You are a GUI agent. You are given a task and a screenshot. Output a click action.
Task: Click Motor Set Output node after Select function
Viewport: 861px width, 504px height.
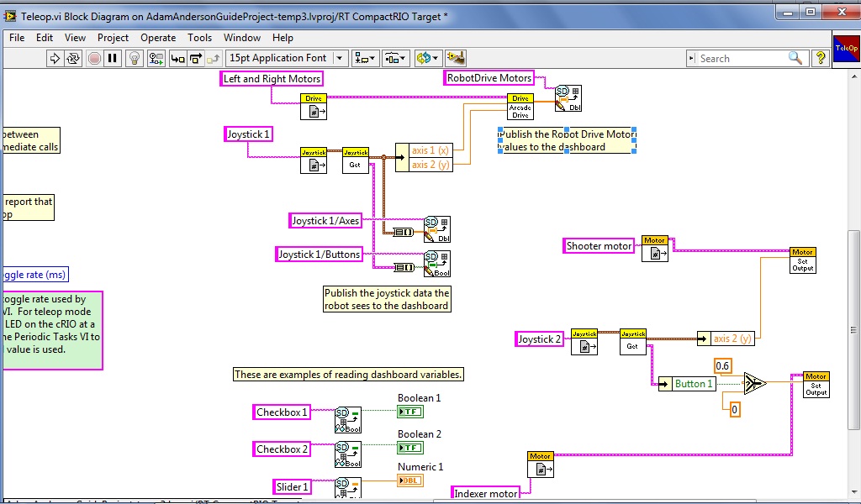pos(816,385)
